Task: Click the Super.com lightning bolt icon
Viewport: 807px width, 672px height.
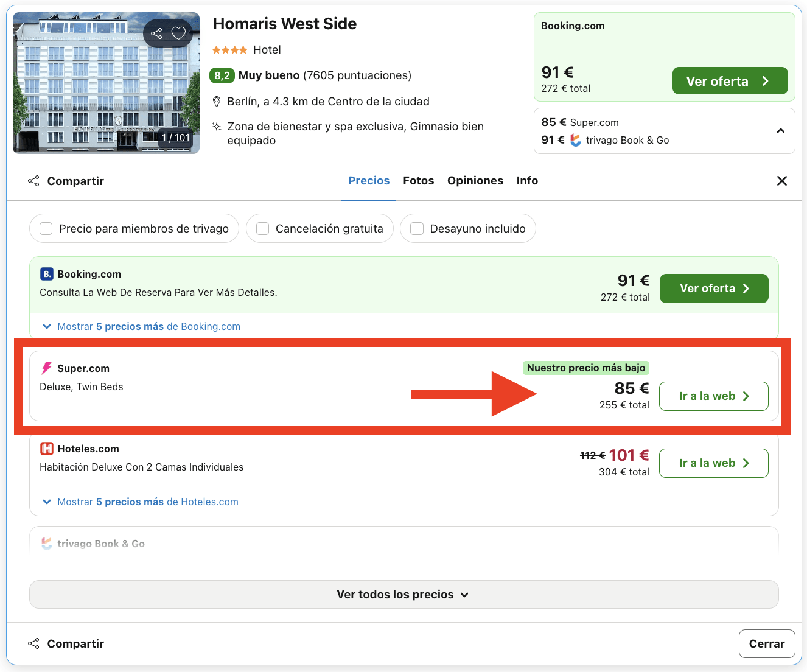Action: [46, 368]
